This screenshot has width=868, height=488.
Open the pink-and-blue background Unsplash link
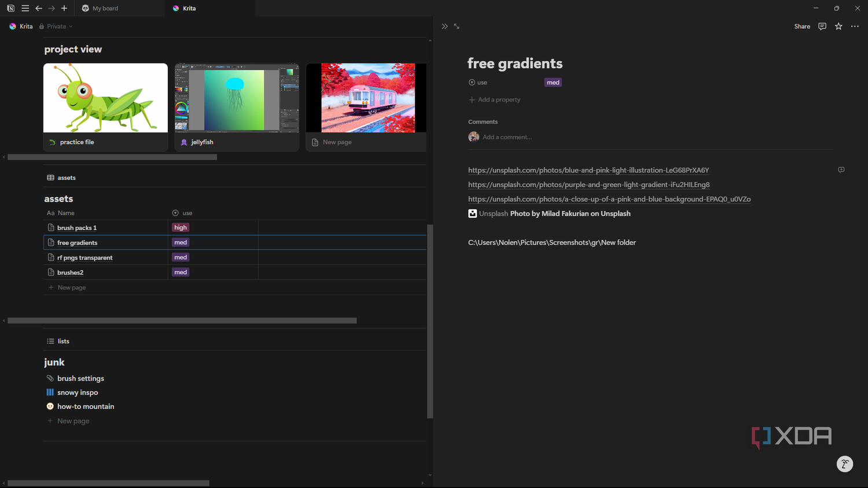[x=609, y=199]
